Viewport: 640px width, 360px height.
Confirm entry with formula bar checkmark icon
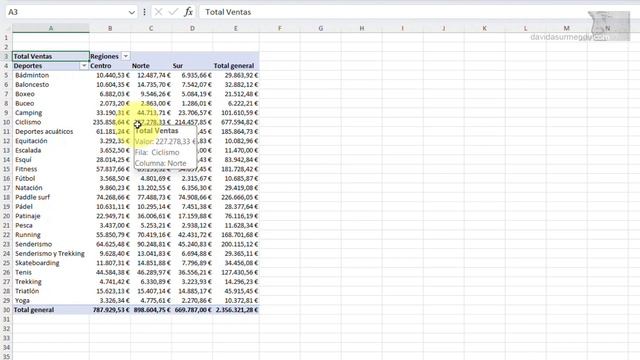point(173,12)
